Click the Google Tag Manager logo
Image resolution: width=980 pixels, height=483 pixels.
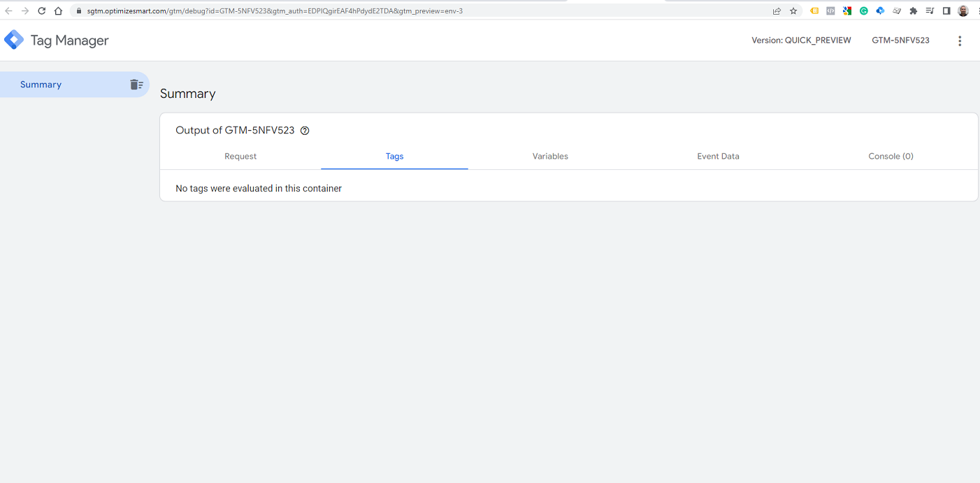pyautogui.click(x=14, y=41)
